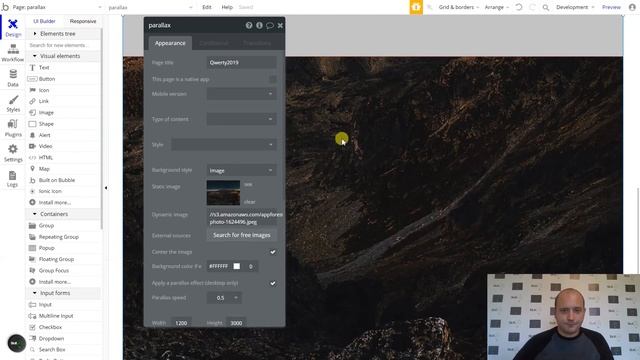Select the Popup container tool
The image size is (640, 360).
(x=46, y=248)
